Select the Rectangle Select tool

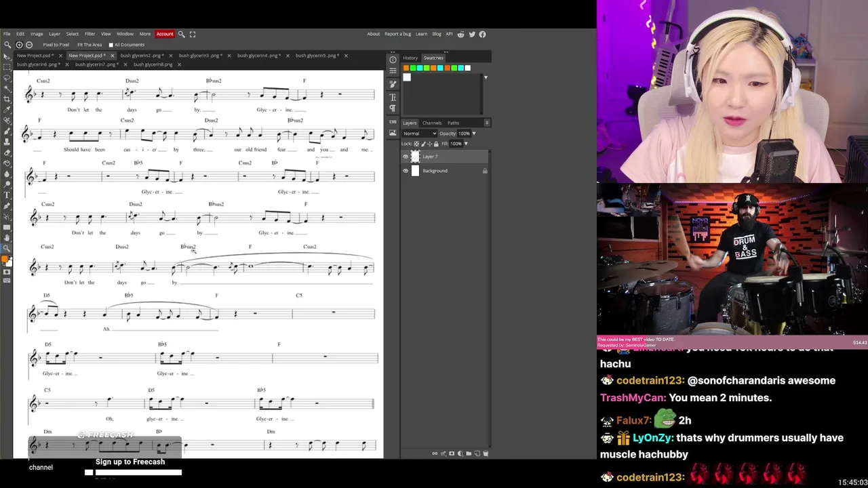[7, 66]
